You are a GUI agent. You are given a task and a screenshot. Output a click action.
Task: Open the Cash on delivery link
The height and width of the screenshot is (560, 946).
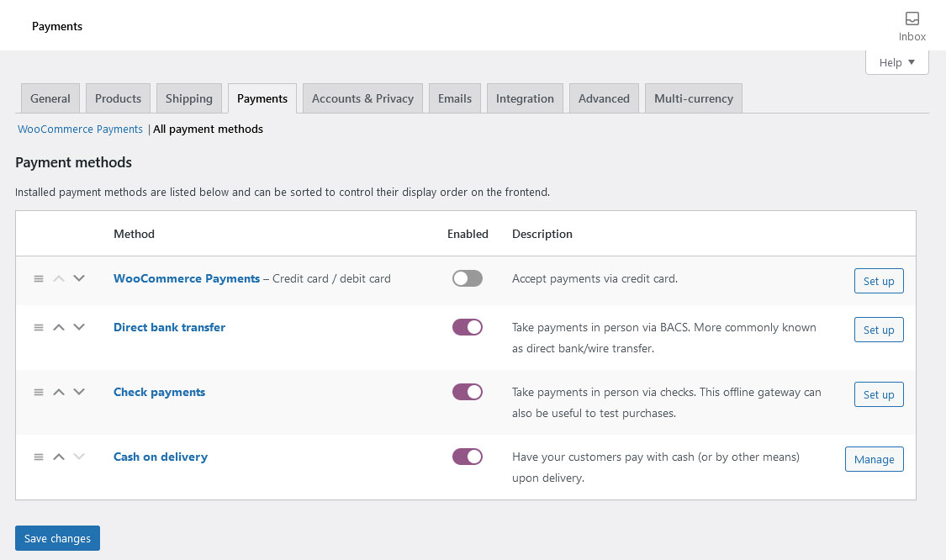[161, 457]
